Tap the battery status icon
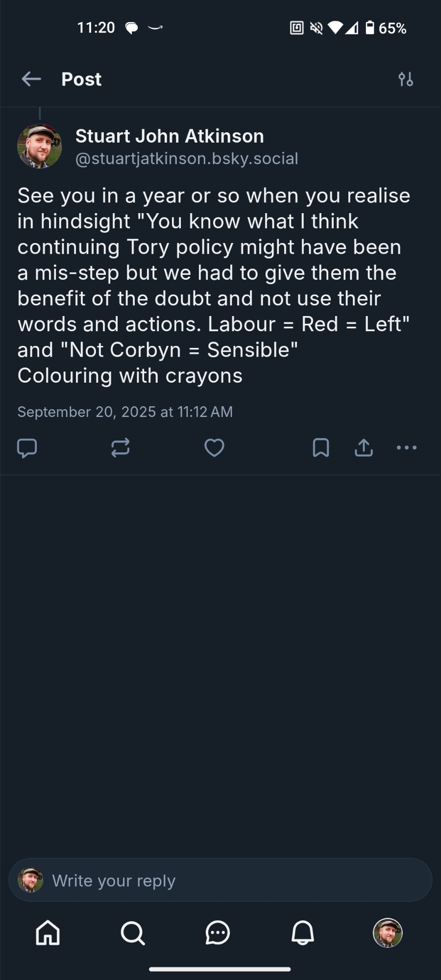The height and width of the screenshot is (980, 441). [370, 28]
